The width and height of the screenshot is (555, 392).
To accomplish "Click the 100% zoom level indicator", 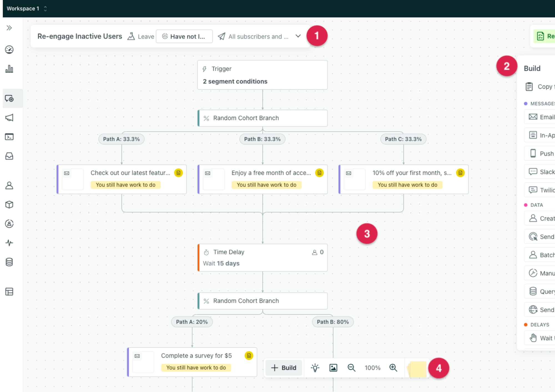I will coord(372,368).
